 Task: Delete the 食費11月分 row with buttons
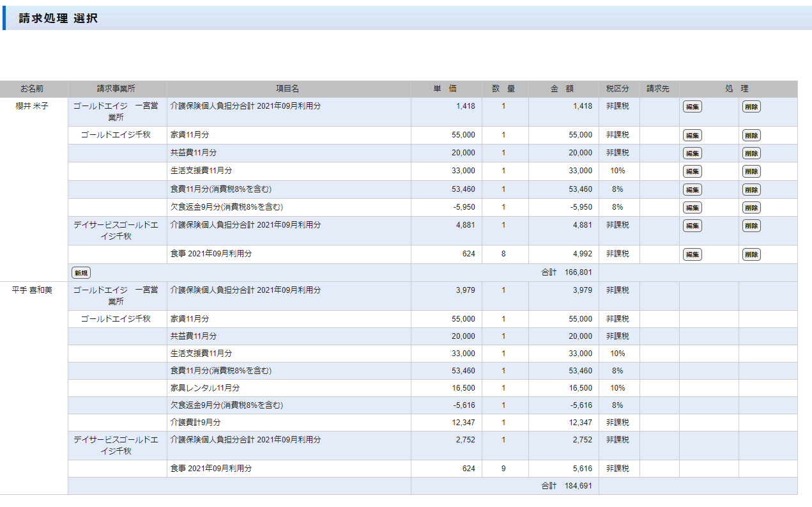click(751, 190)
